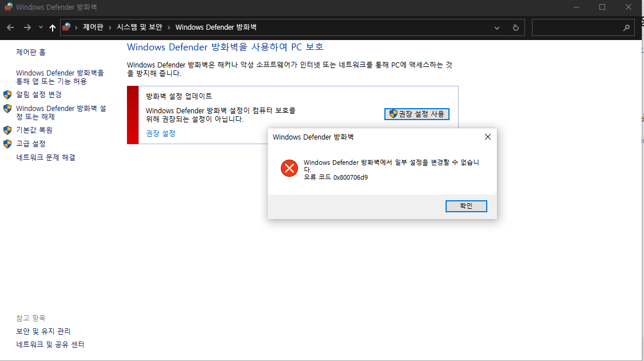644x361 pixels.
Task: Open 방화벽을 통해 앱 또는 기능 허용 link
Action: pyautogui.click(x=60, y=77)
